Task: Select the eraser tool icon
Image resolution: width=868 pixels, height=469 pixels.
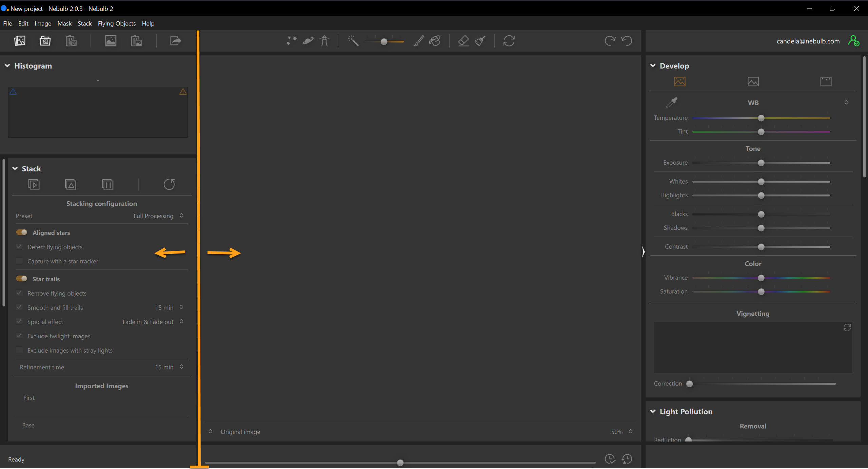Action: (x=463, y=41)
